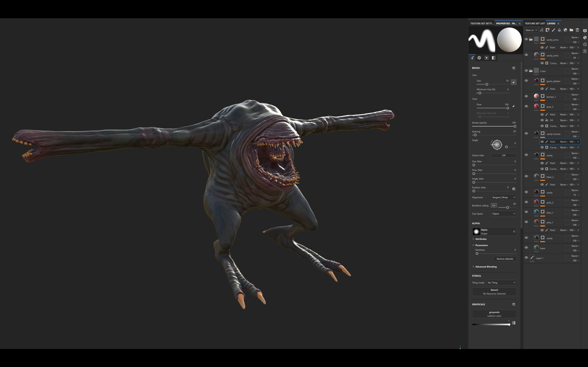Open the Base color channel dropdown
The image size is (588, 367).
(531, 30)
